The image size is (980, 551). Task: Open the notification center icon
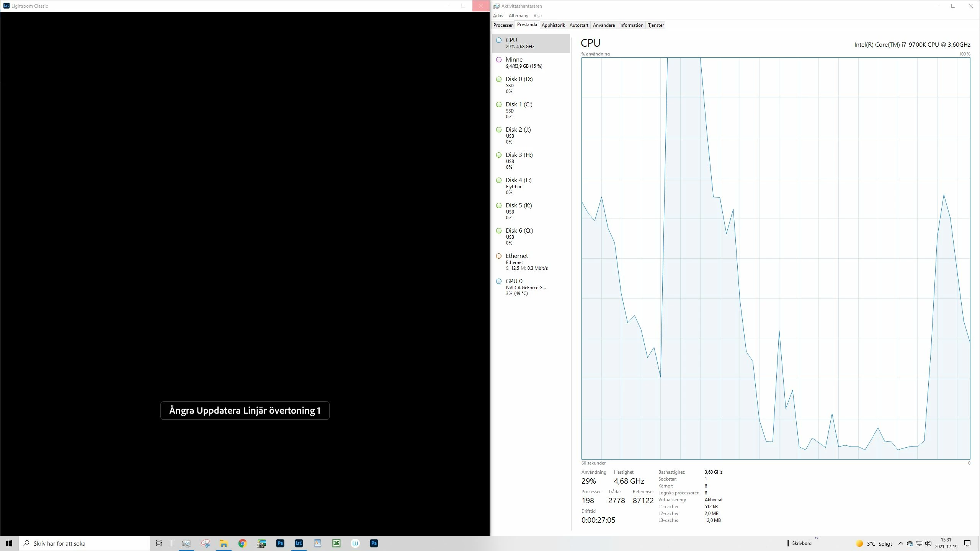pyautogui.click(x=967, y=543)
